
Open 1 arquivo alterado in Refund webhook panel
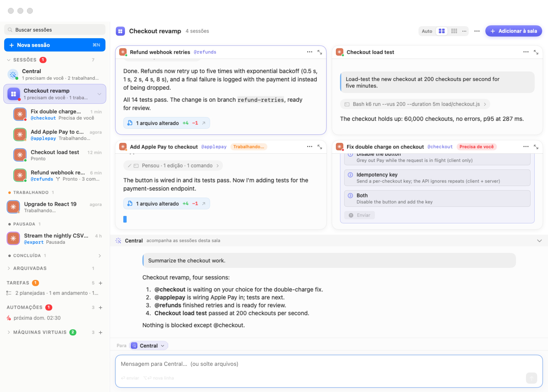pos(166,123)
